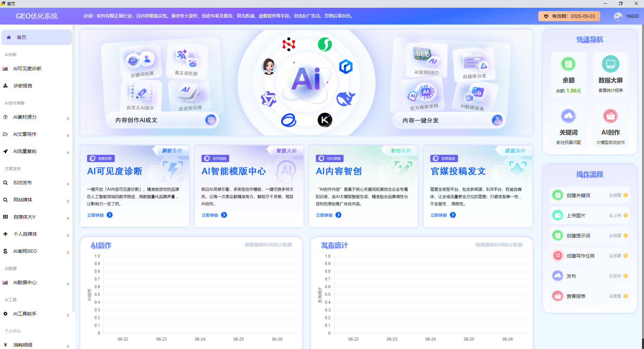Click 去创建 for 创建写作任务

618,256
